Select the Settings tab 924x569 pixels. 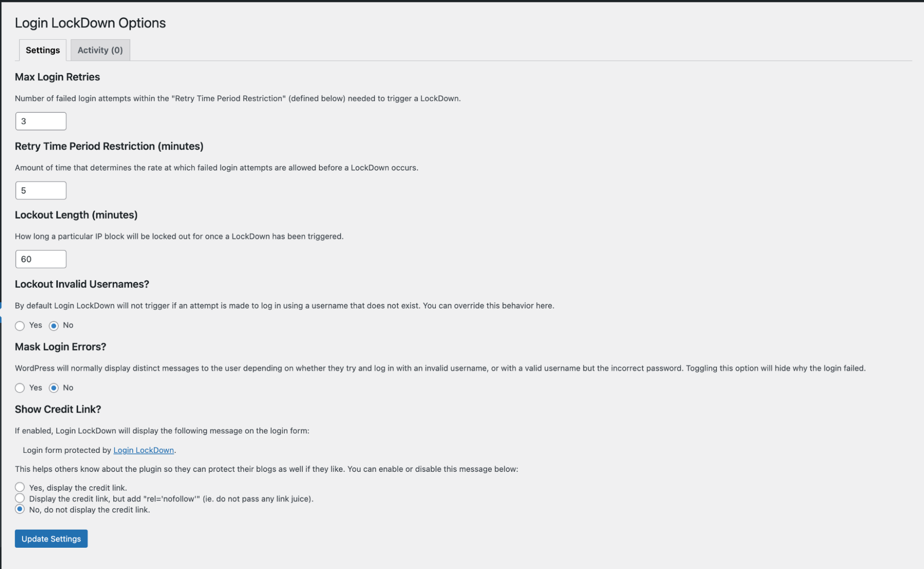tap(43, 50)
